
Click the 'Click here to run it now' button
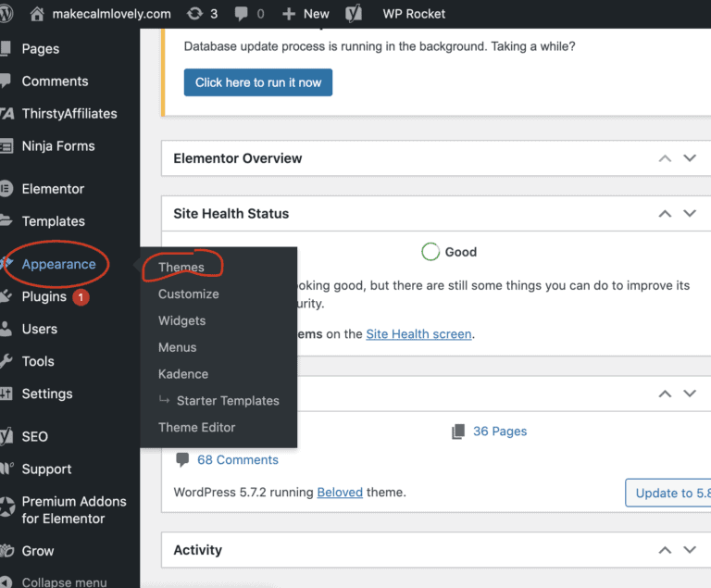[x=258, y=82]
